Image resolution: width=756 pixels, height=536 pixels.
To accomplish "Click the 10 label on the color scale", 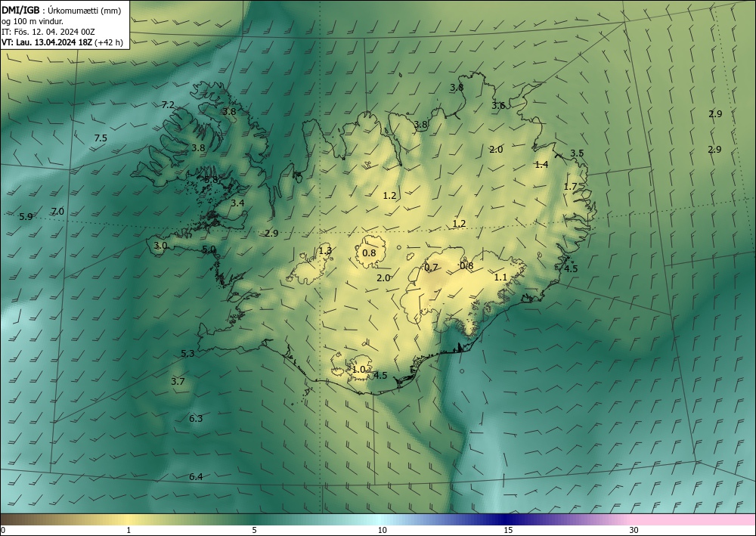I will click(382, 530).
